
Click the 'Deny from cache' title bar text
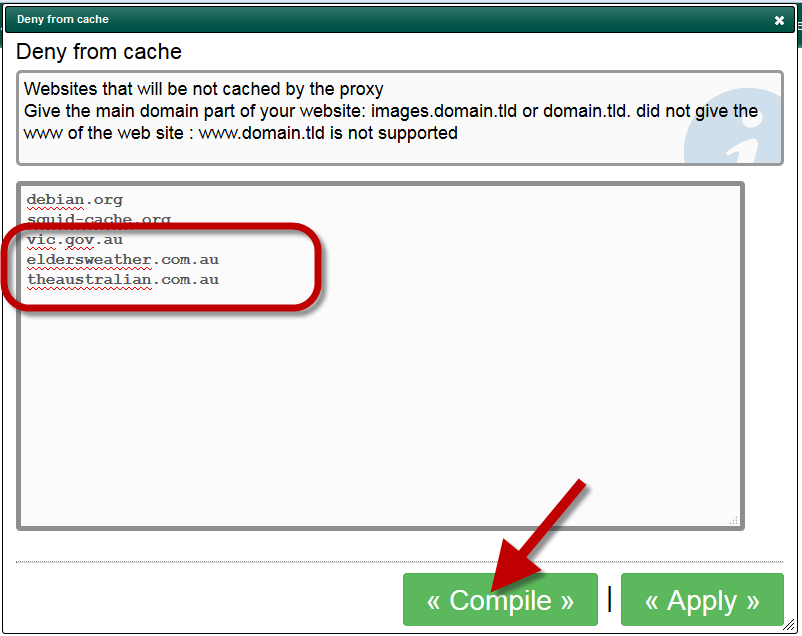point(63,19)
